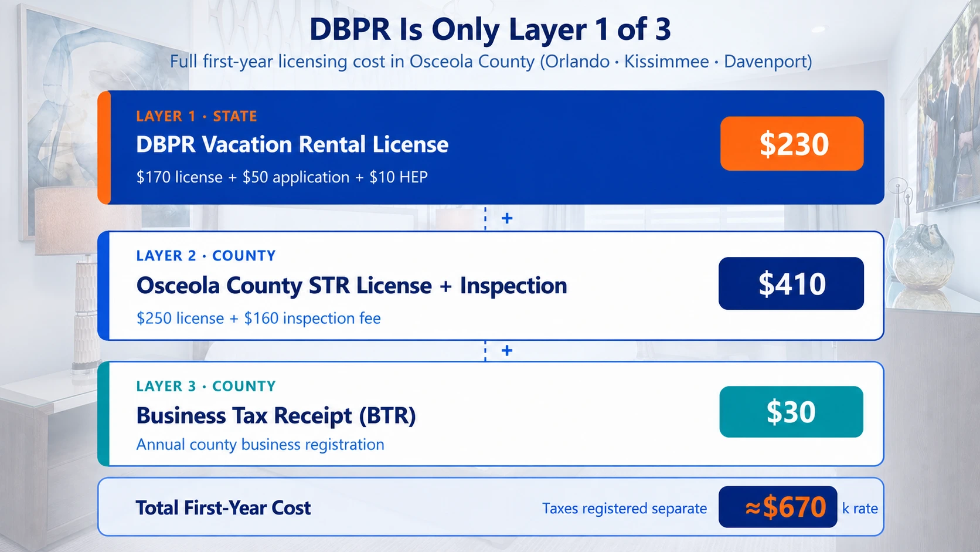Screen dimensions: 980x552
Task: Select the "LAYER 2 · COUNTY" label
Action: (x=206, y=256)
